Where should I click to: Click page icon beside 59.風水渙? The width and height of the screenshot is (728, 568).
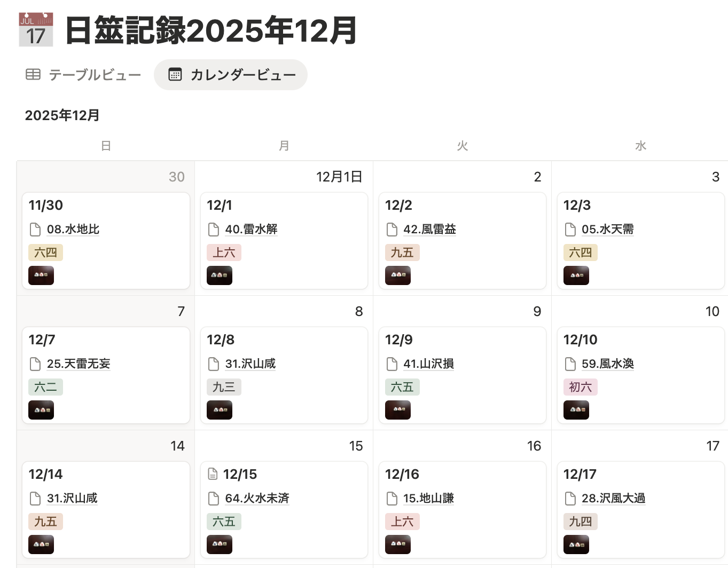(570, 364)
